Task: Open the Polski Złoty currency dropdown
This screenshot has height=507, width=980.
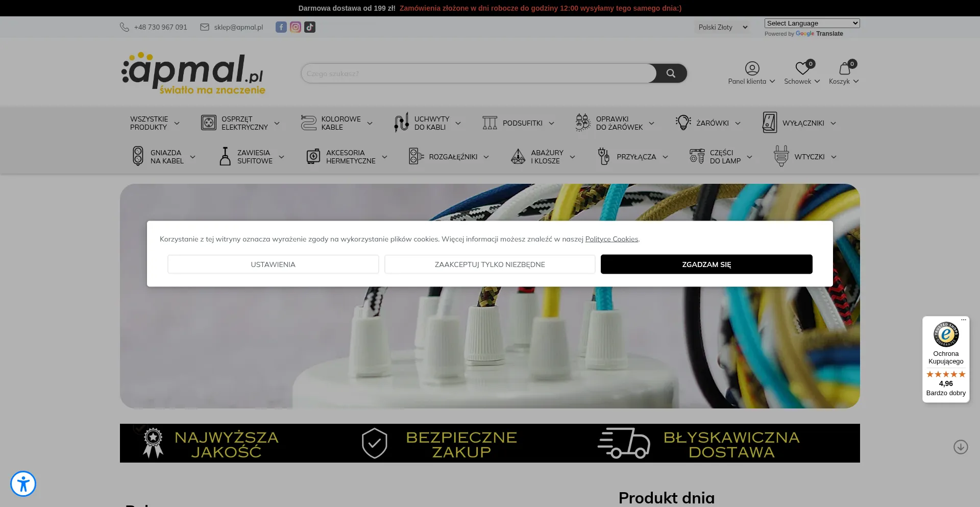Action: point(723,27)
